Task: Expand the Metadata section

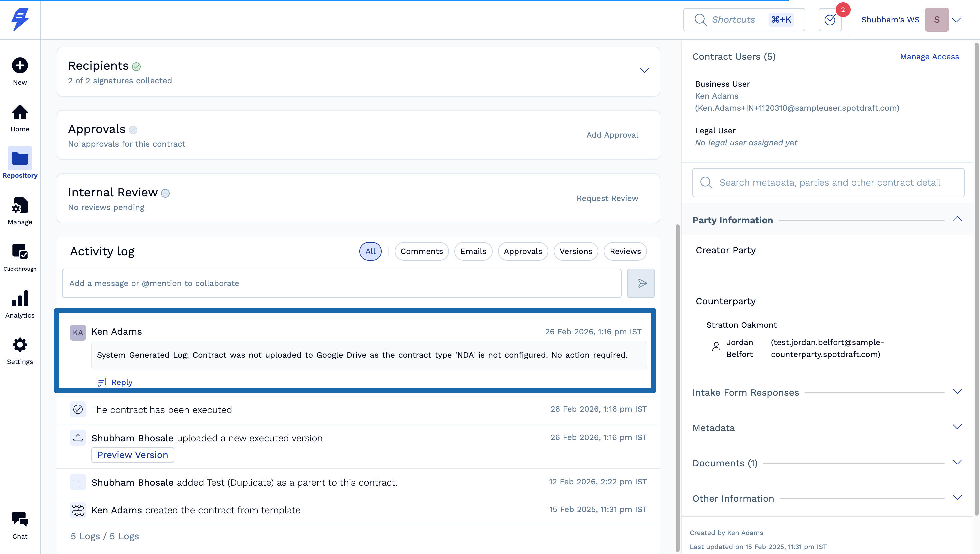Action: click(x=957, y=427)
